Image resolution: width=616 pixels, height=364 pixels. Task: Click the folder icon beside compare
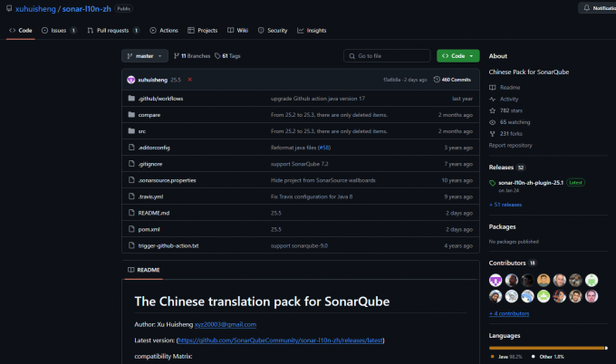(x=131, y=115)
